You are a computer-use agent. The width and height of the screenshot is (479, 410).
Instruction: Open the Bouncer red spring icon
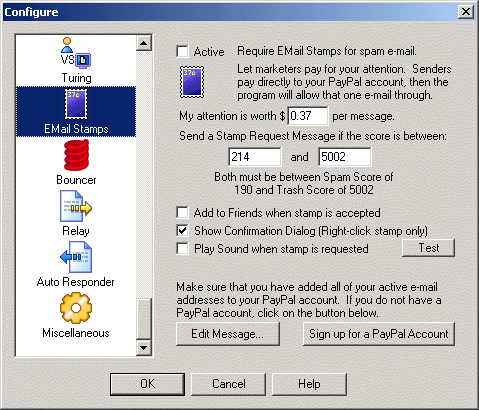coord(76,155)
